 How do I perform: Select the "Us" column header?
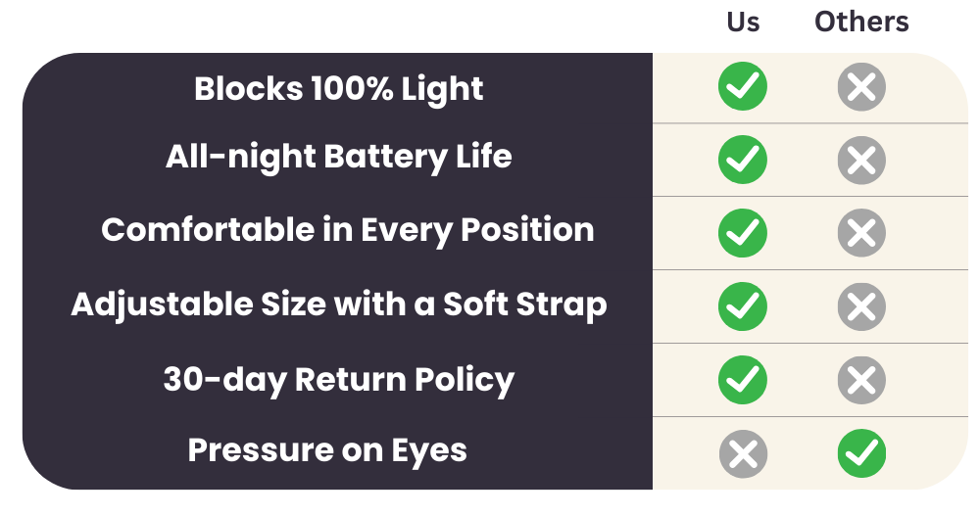pos(743,22)
